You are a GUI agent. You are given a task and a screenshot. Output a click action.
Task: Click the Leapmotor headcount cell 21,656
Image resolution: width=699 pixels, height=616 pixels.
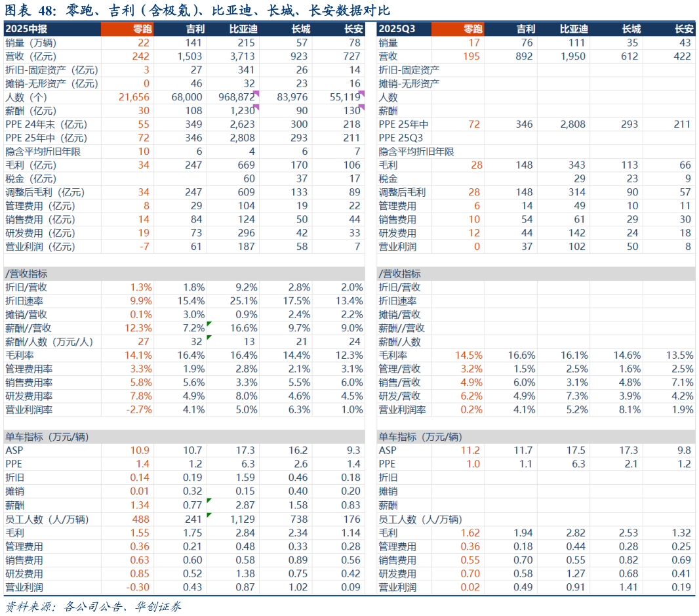point(134,97)
